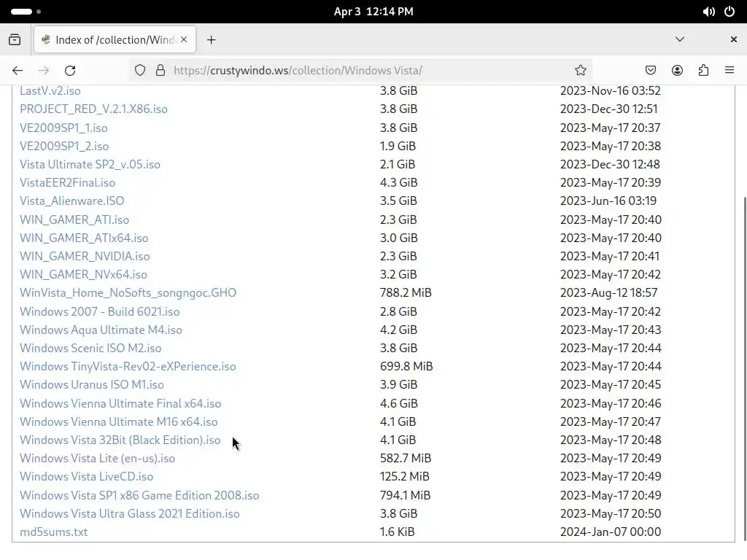The image size is (747, 560).
Task: Download Windows Vista LiveCD.iso
Action: tap(86, 477)
